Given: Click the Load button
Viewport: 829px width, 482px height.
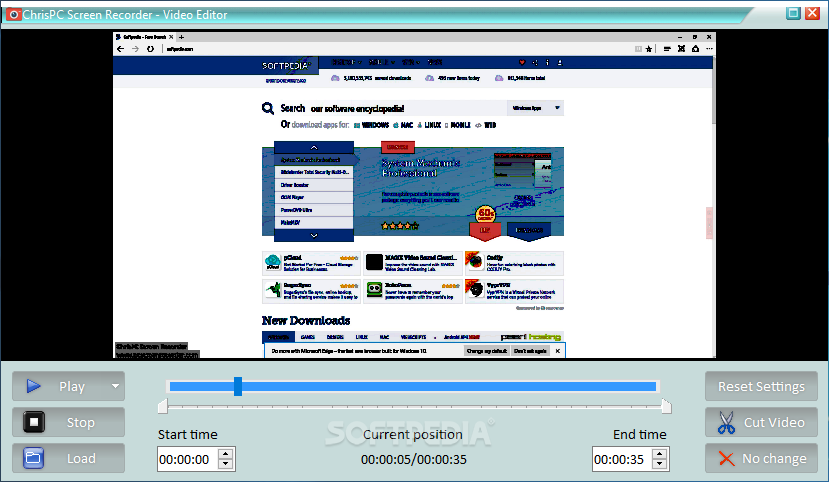Looking at the screenshot, I should point(69,458).
